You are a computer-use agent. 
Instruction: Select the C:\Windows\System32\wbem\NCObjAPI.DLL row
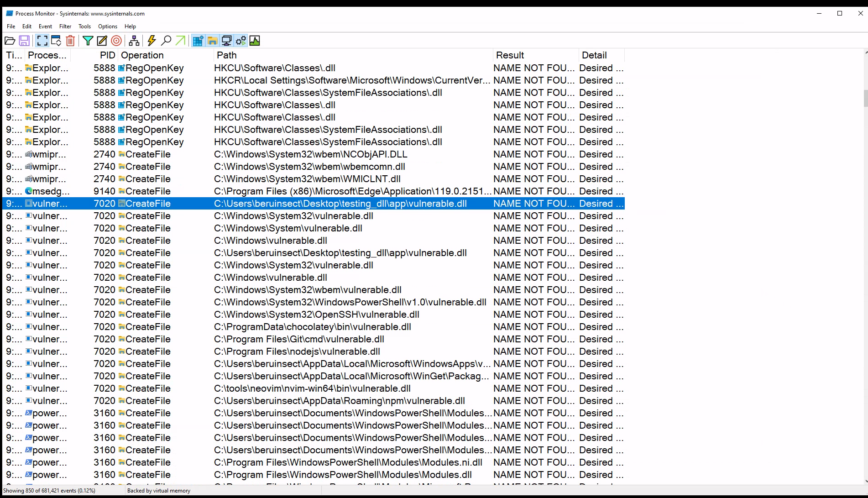click(x=310, y=154)
